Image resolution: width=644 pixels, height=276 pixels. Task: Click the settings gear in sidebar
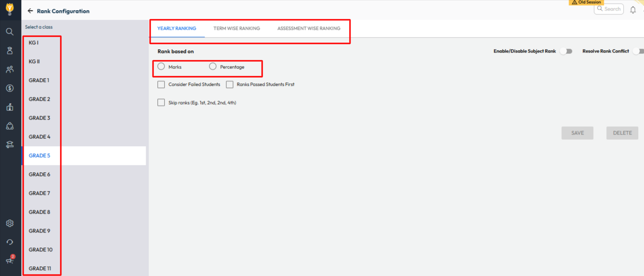click(10, 223)
